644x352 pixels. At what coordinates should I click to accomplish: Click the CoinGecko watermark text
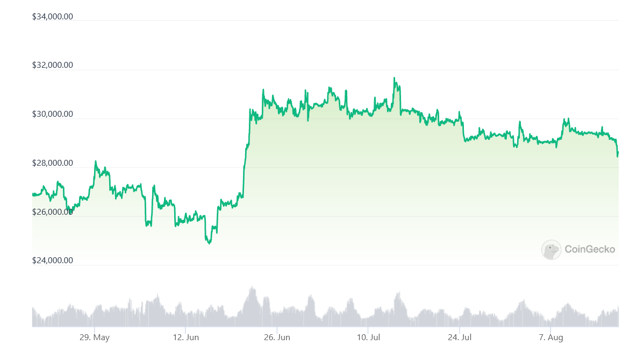tap(590, 249)
